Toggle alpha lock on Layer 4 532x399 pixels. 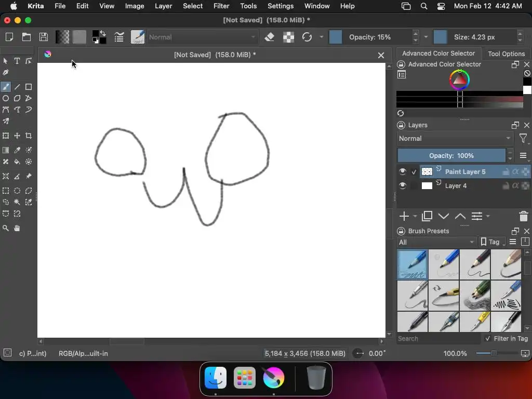point(515,185)
